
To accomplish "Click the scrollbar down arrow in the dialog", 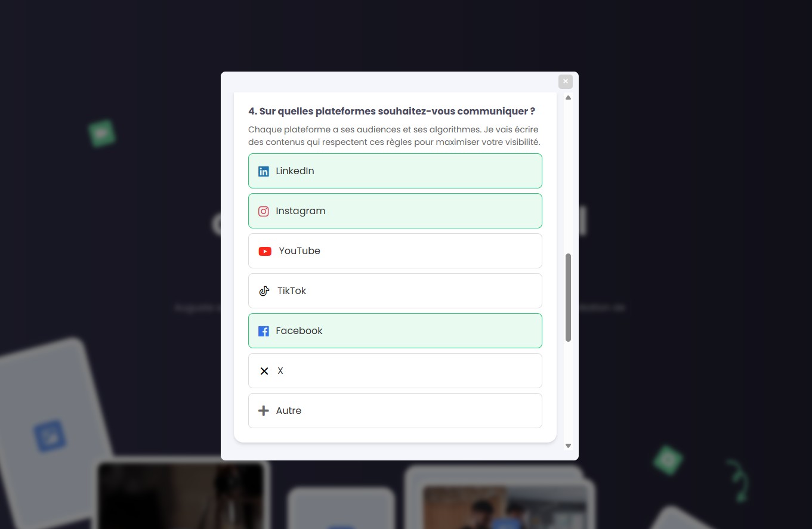I will (x=569, y=446).
